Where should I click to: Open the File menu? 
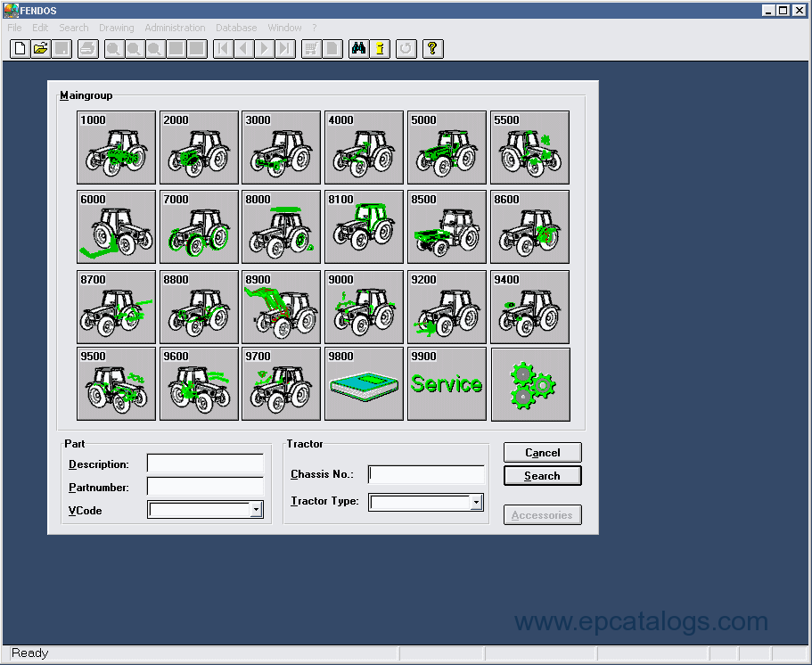[x=14, y=28]
